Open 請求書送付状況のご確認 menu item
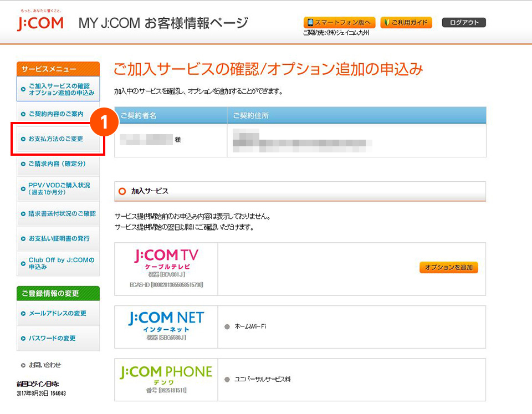 tap(58, 214)
